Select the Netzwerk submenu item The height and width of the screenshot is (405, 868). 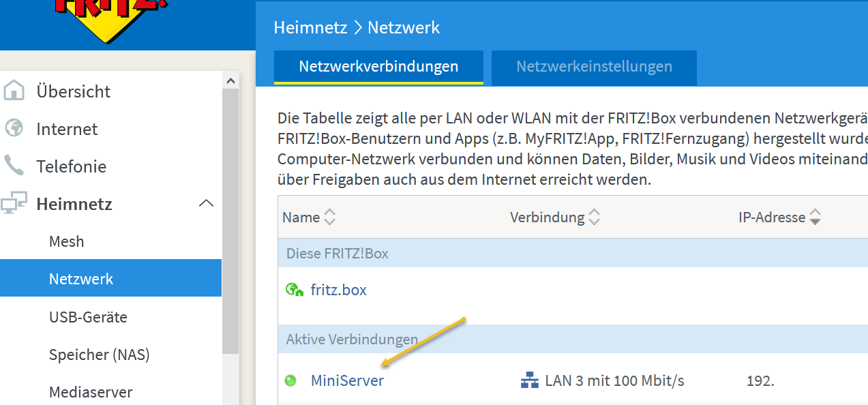111,278
